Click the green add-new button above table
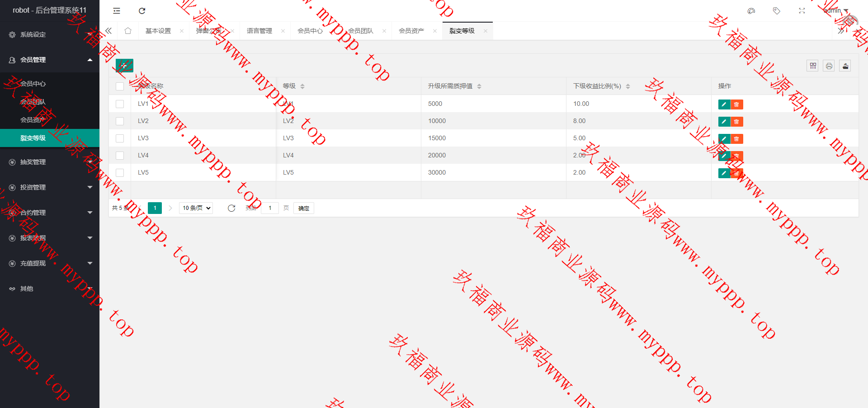Screen dimensions: 868x408 pos(124,66)
